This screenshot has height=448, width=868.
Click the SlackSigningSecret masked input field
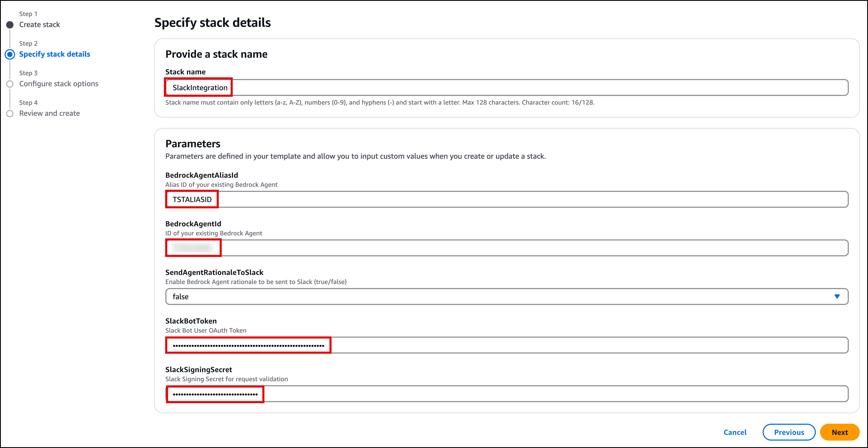[215, 394]
